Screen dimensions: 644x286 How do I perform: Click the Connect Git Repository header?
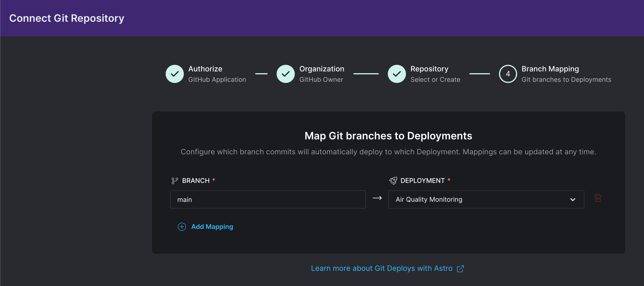point(66,18)
